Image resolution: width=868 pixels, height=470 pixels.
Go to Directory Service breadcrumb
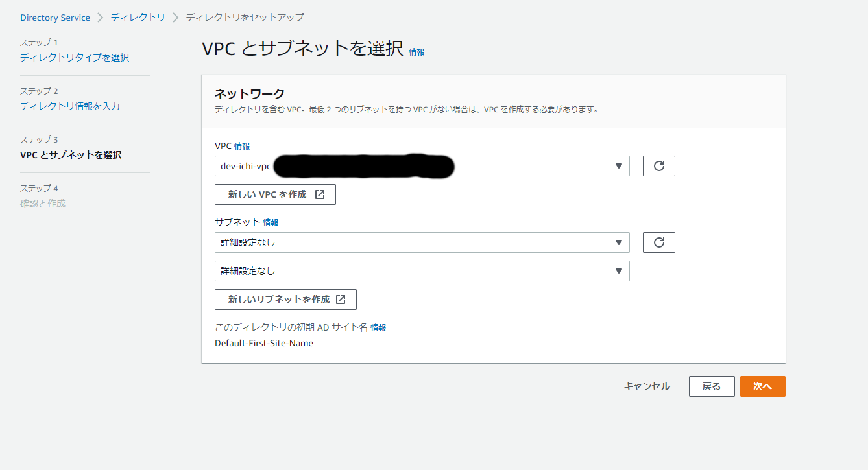[55, 18]
